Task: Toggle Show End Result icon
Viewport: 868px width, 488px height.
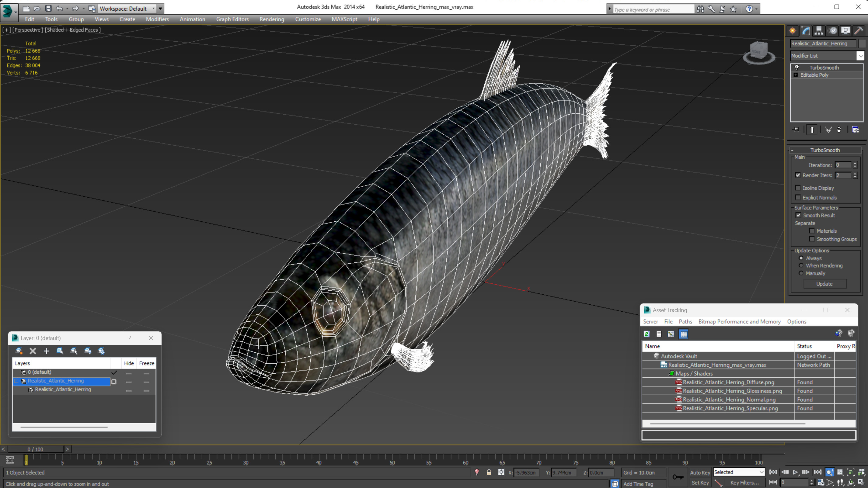Action: pos(812,130)
